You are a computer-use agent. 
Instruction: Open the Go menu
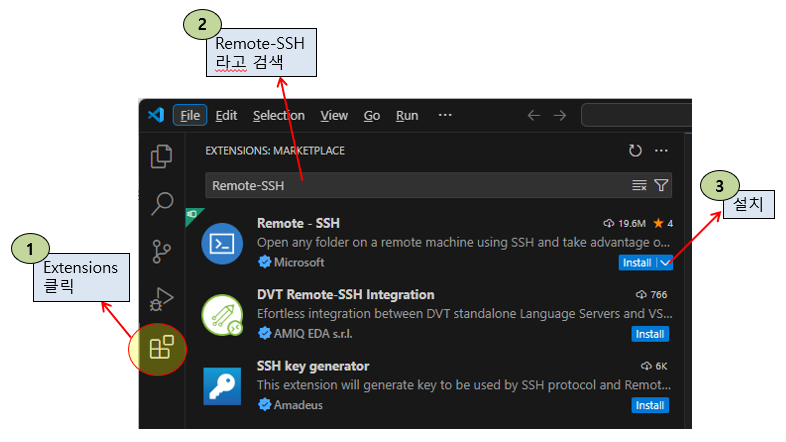coord(371,116)
